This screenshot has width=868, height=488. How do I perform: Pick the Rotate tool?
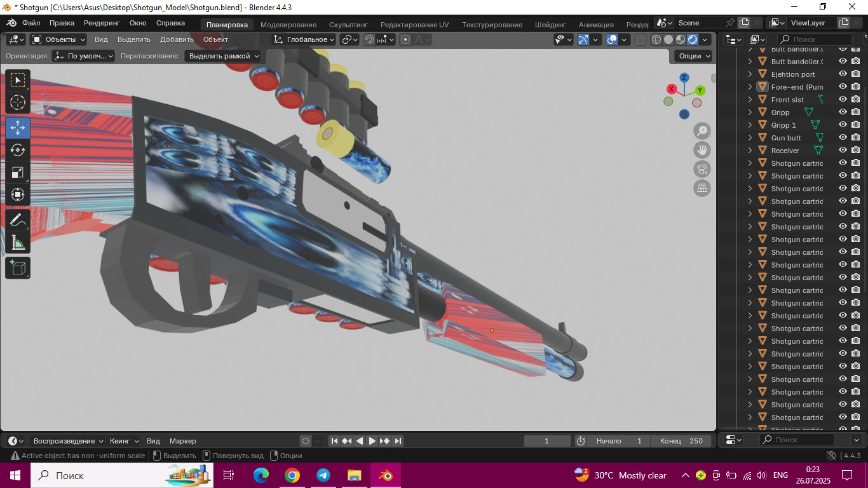[18, 151]
